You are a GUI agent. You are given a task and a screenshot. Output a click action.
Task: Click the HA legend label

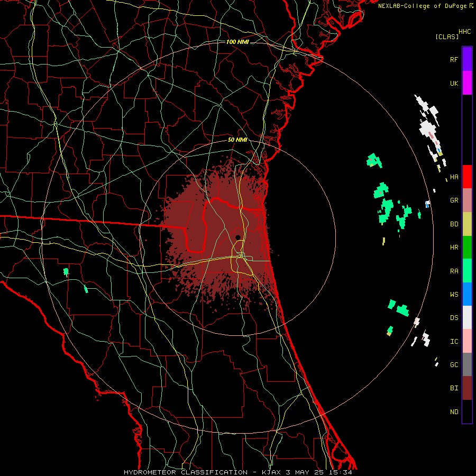point(454,177)
